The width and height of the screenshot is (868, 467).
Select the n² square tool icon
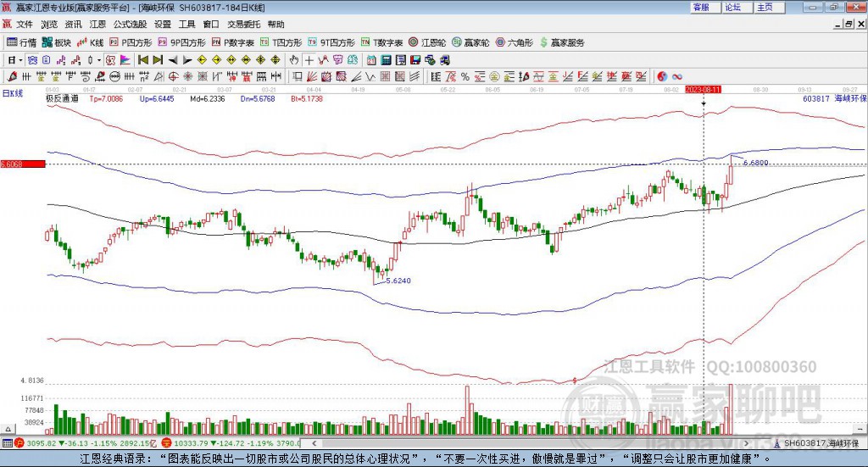click(144, 76)
